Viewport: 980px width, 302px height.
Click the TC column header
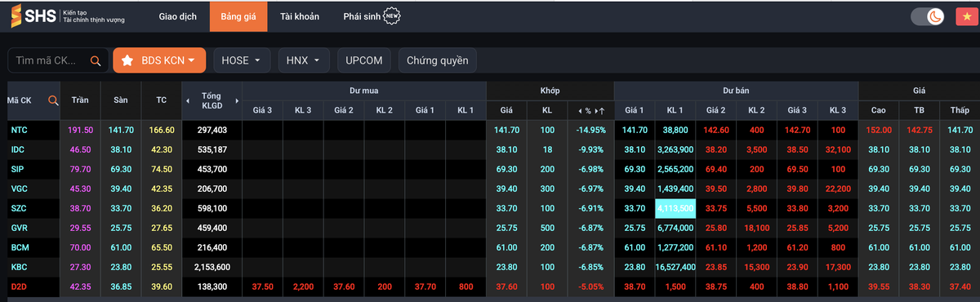[161, 100]
